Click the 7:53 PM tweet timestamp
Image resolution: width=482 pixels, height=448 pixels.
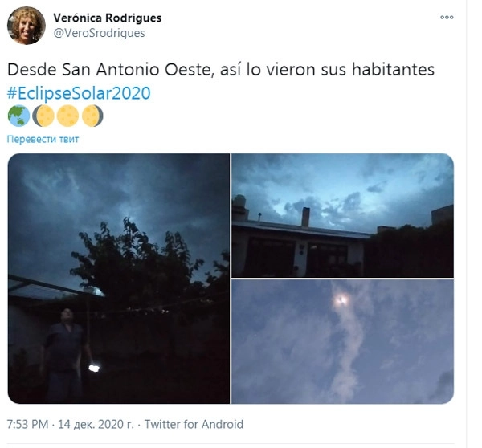tap(27, 425)
